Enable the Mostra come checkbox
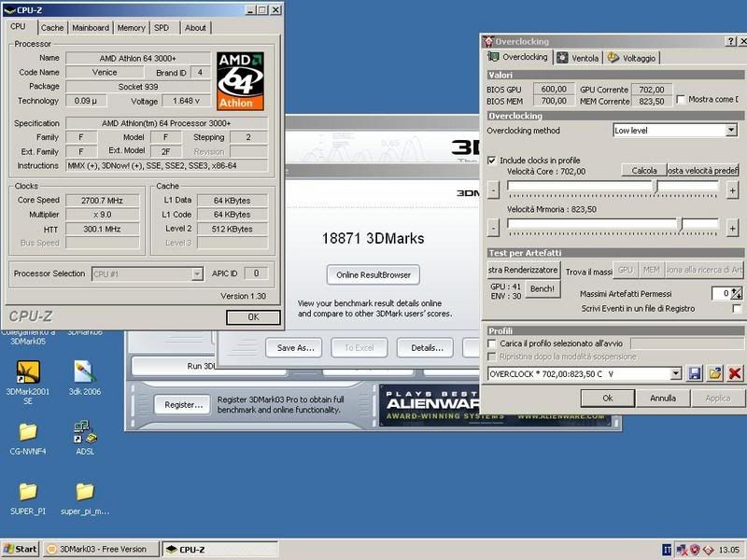This screenshot has width=747, height=560. coord(681,100)
